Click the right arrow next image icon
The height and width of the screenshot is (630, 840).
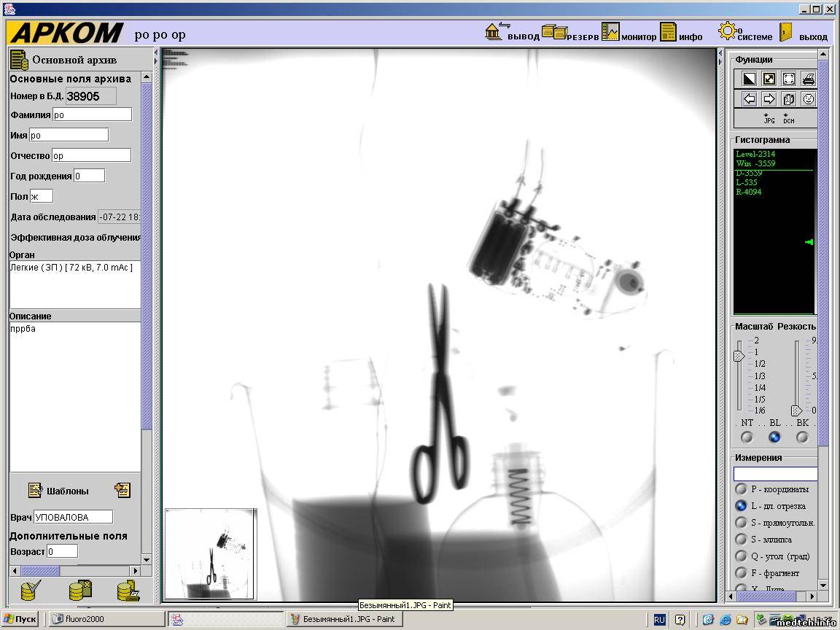(x=769, y=99)
